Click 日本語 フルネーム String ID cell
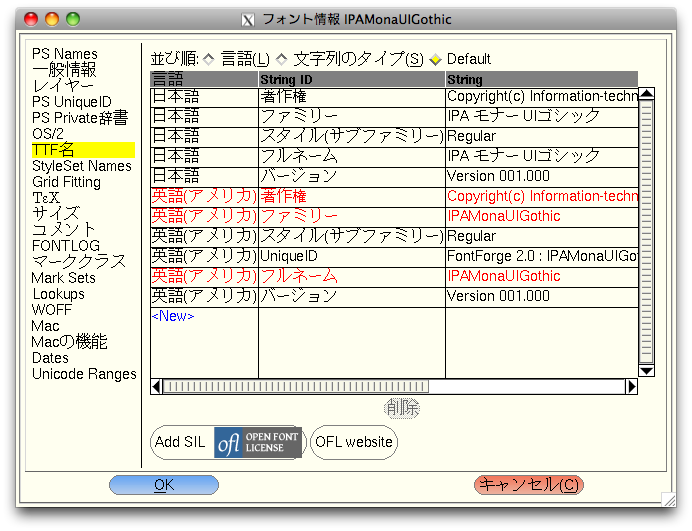This screenshot has width=692, height=531. pyautogui.click(x=352, y=157)
